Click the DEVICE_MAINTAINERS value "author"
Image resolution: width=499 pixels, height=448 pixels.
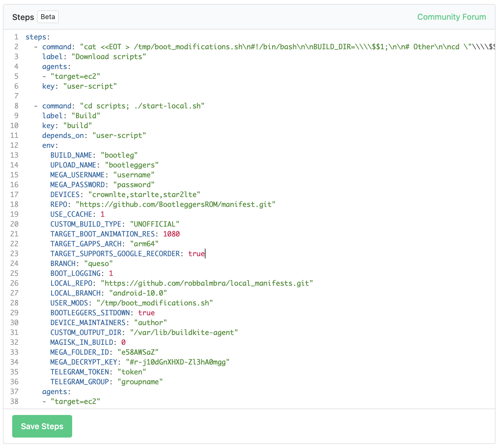point(151,323)
